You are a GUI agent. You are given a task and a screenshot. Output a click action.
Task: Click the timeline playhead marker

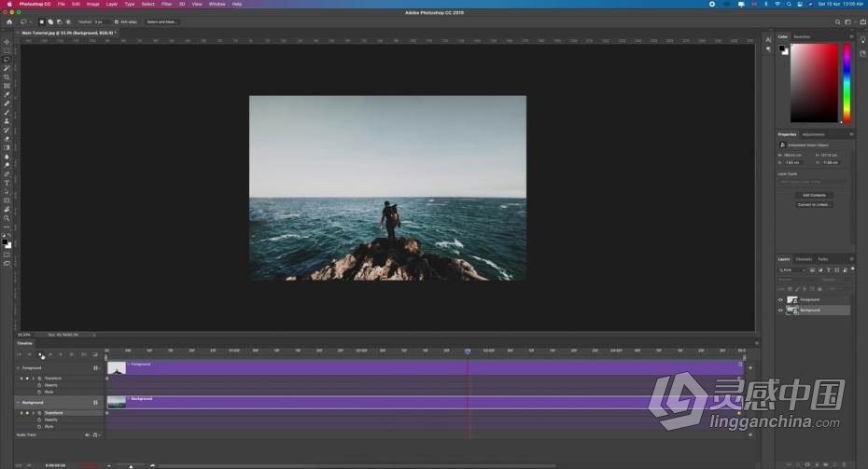[x=468, y=352]
